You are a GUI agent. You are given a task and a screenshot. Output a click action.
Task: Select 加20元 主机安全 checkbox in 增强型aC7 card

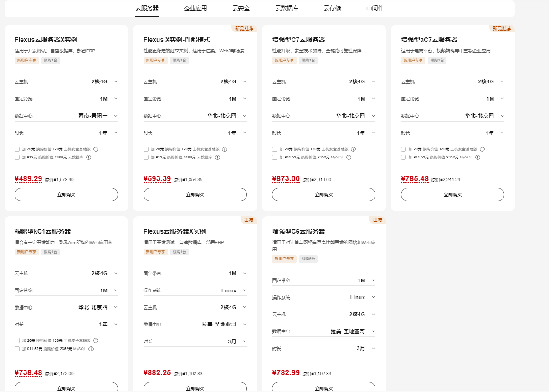(x=404, y=149)
